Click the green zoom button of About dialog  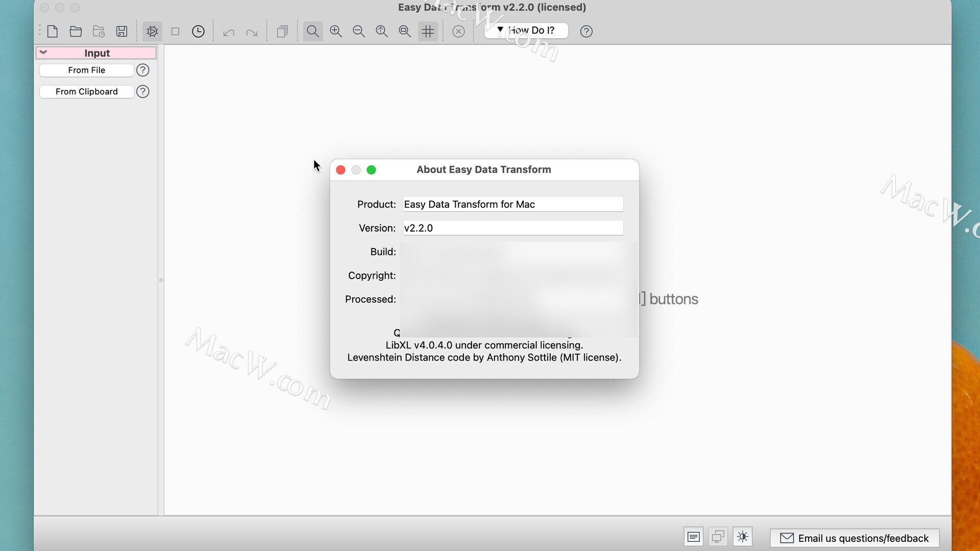click(x=372, y=170)
